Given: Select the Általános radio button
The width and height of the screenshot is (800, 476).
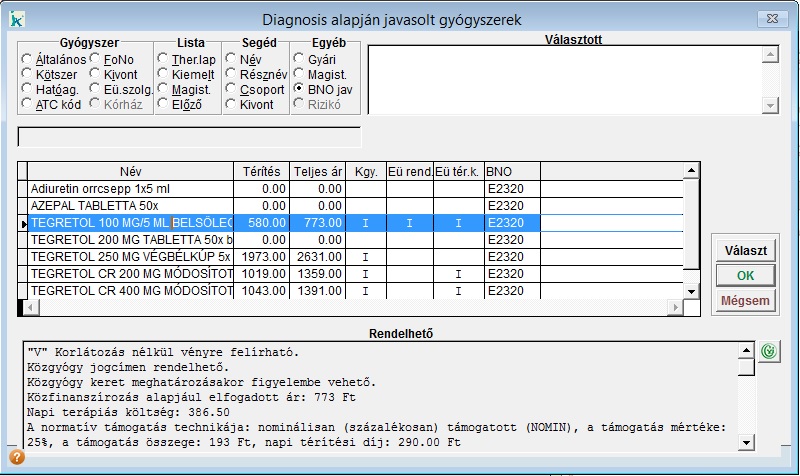Looking at the screenshot, I should point(27,60).
